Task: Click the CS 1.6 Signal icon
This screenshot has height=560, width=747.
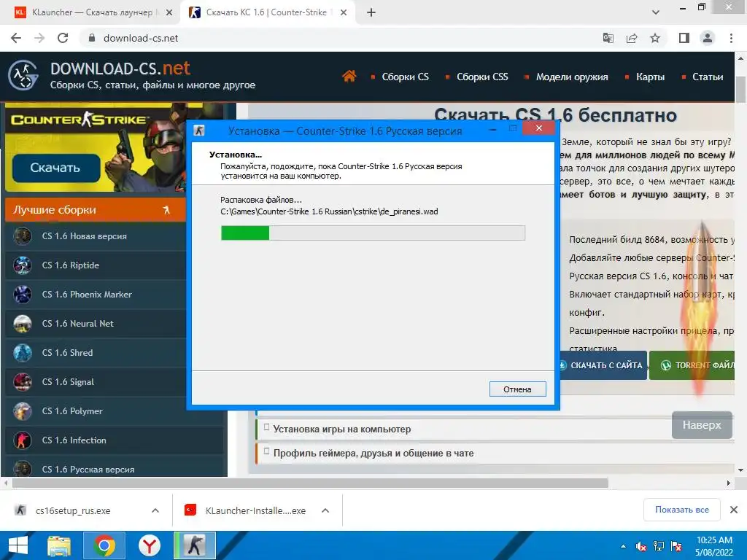Action: [23, 382]
